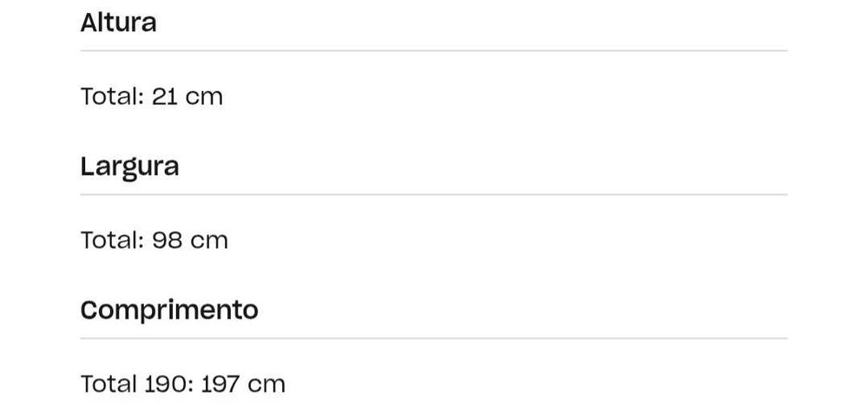Click the Altura section heading
The image size is (868, 404).
pos(119,23)
